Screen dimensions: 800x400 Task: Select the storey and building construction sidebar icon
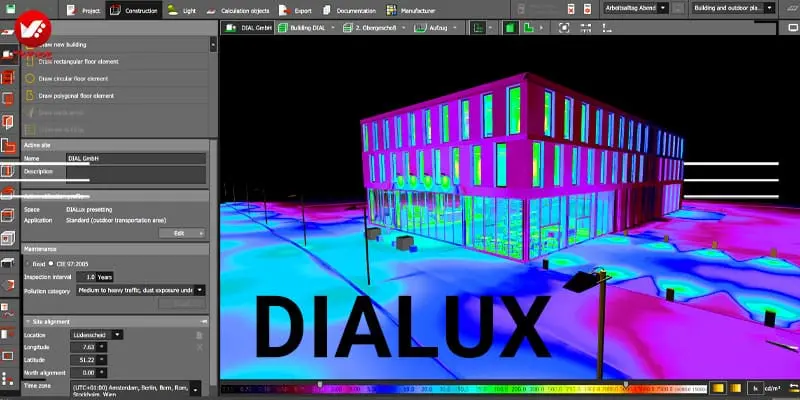pos(8,77)
